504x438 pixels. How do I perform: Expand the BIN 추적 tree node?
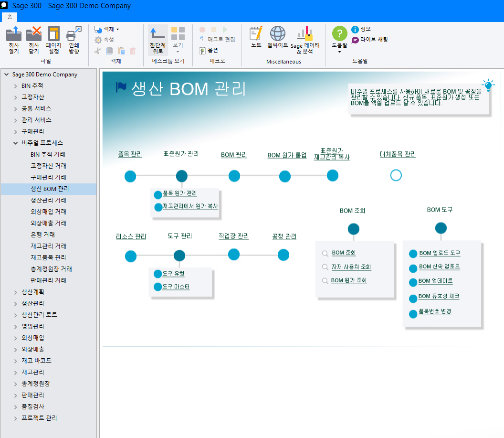pos(15,86)
